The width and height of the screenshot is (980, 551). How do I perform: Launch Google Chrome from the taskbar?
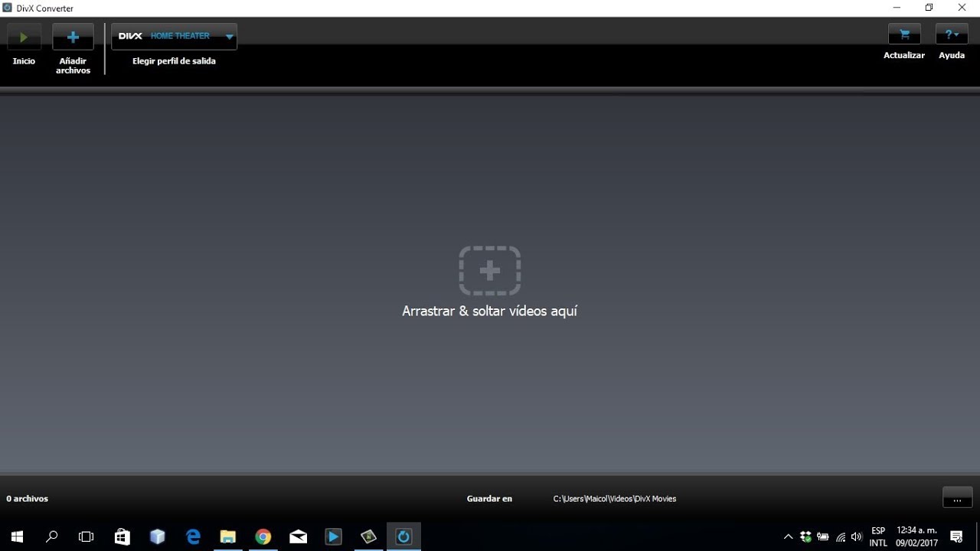pos(263,536)
